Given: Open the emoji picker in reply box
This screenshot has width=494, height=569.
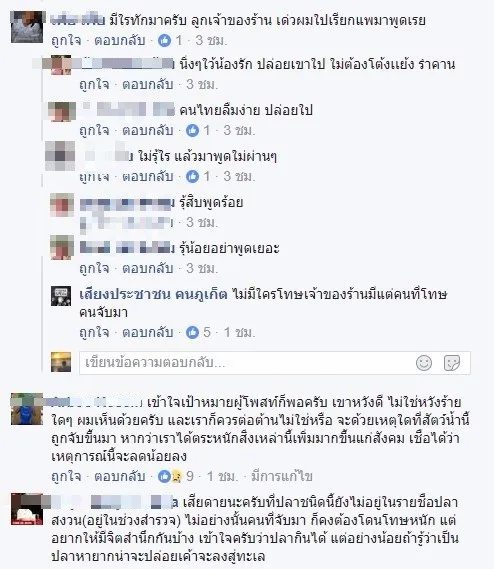Looking at the screenshot, I should coord(424,363).
